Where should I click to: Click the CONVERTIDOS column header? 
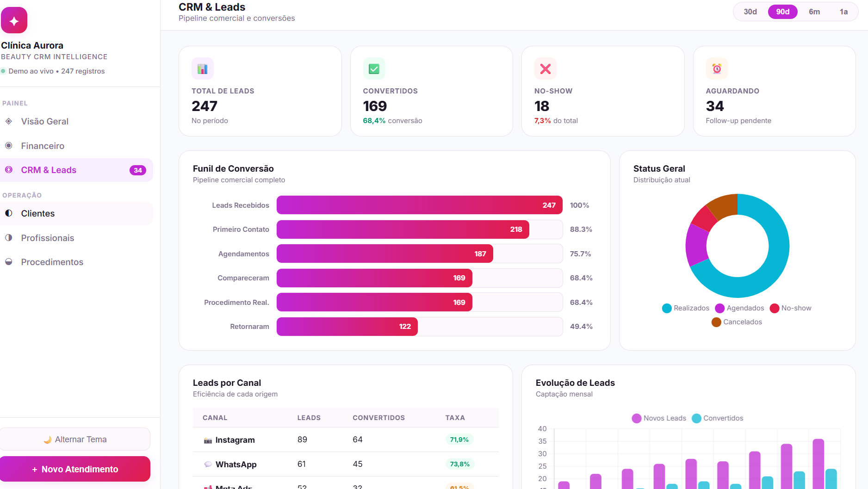[378, 418]
